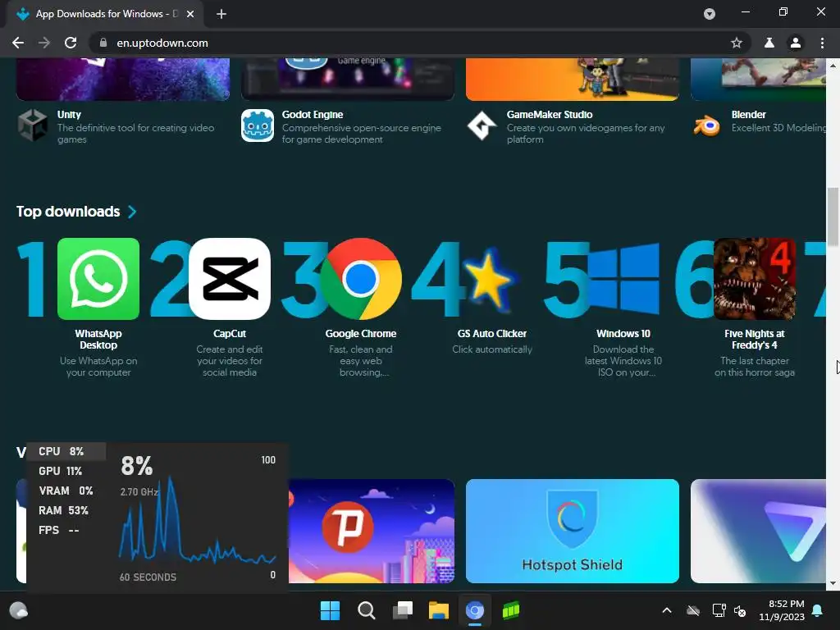Click the muted volume tray icon

[x=741, y=610]
